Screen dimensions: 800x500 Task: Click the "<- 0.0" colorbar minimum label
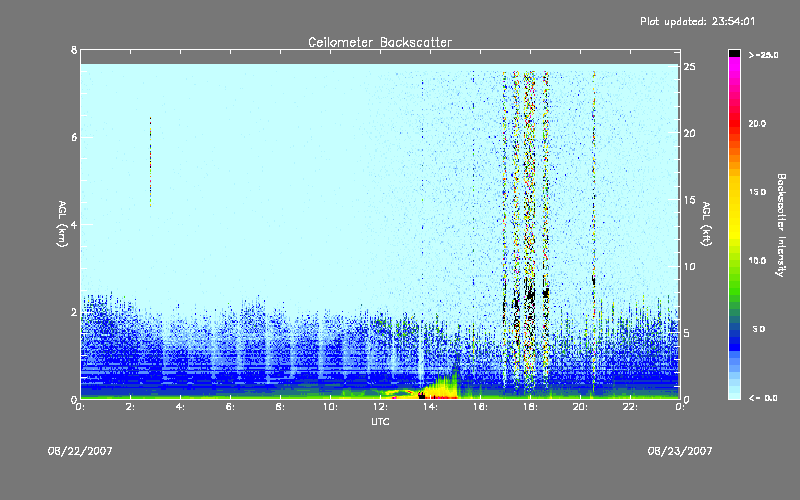click(x=763, y=398)
